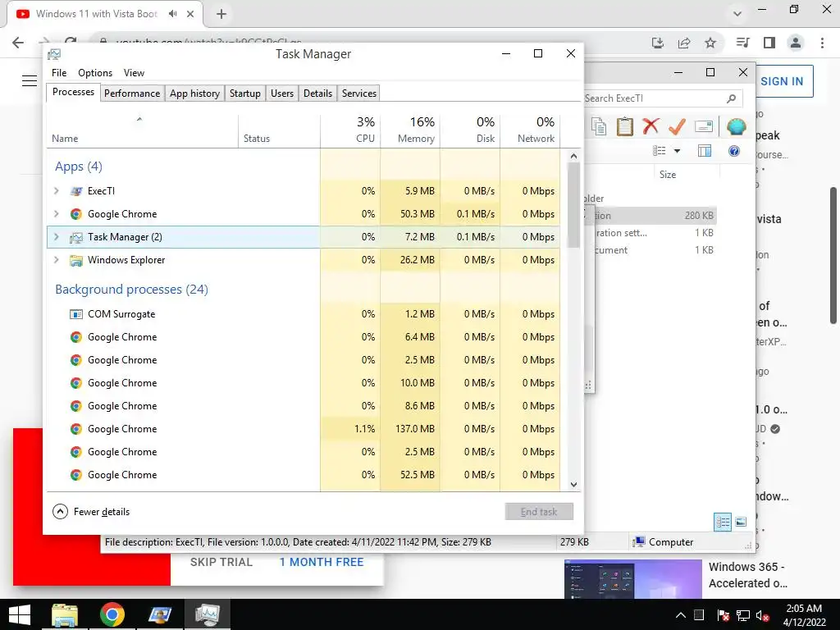This screenshot has width=840, height=630.
Task: Switch Explorer to details view icon
Action: 723,521
